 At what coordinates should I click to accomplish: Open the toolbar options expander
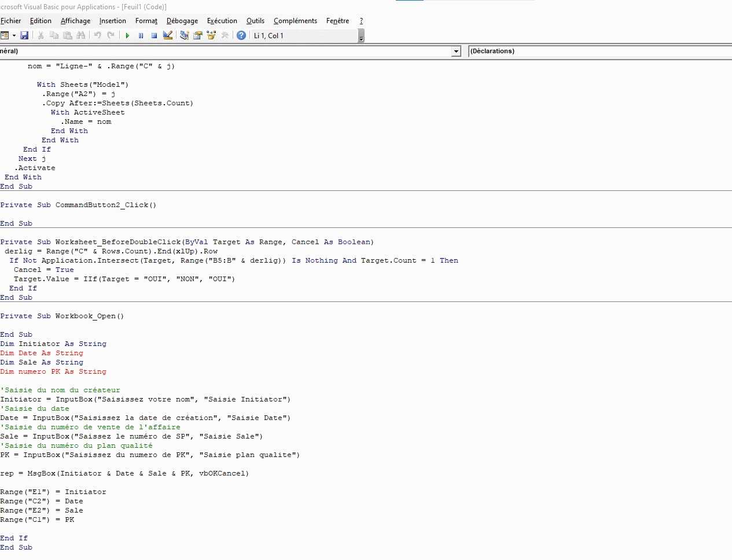tap(361, 39)
